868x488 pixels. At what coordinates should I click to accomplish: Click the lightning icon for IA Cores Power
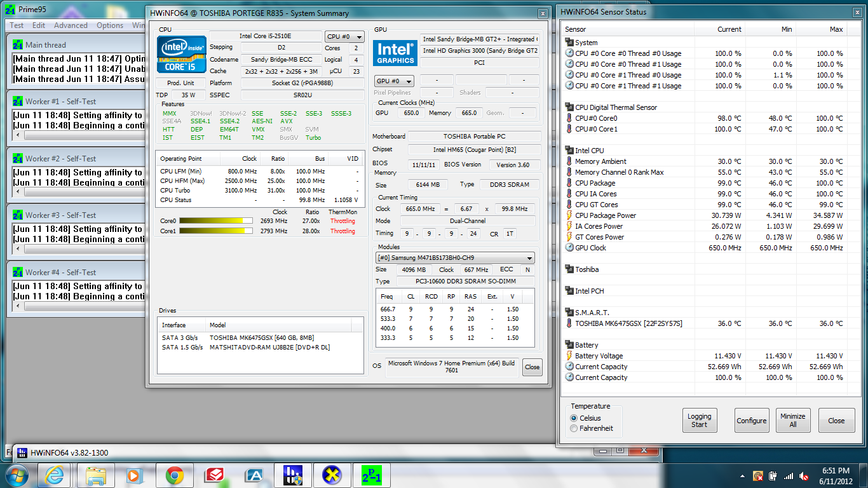[x=569, y=226]
